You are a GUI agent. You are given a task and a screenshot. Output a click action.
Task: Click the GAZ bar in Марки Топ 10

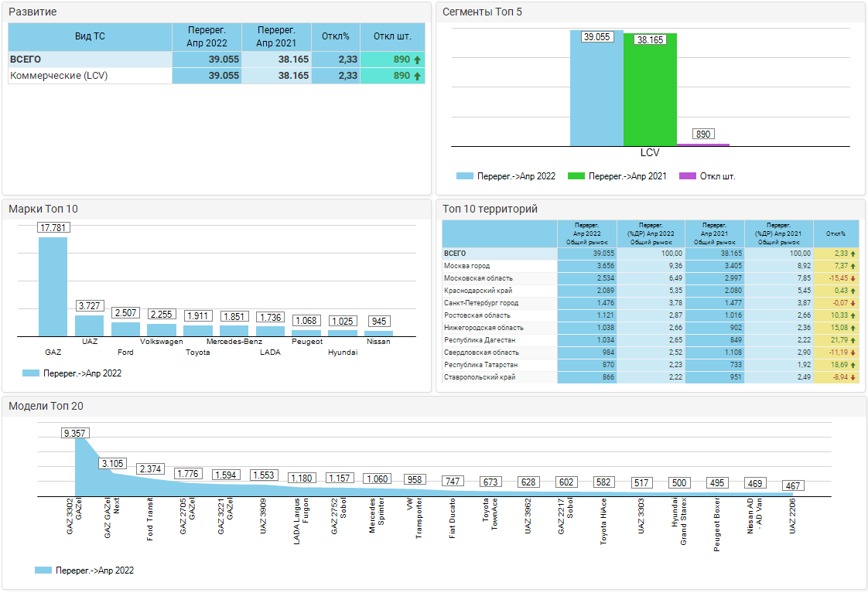[53, 286]
